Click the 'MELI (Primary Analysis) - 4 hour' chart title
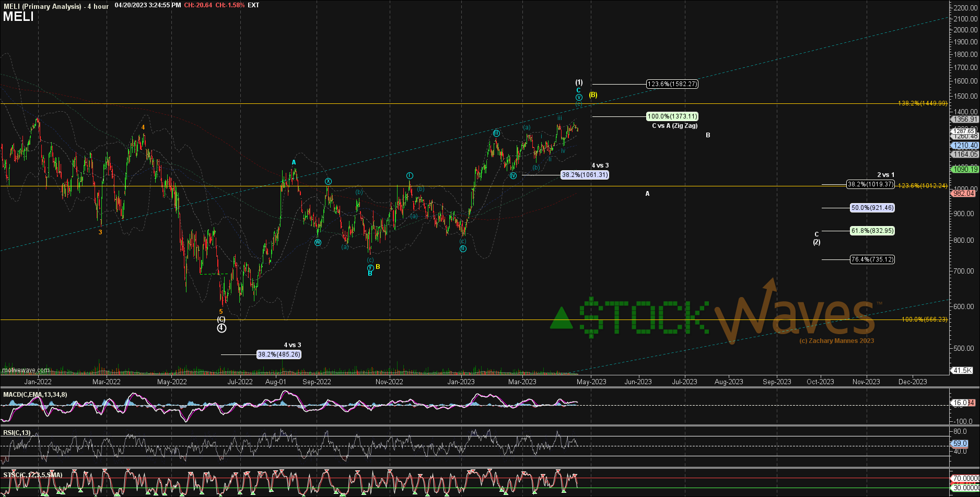This screenshot has height=497, width=980. coord(56,6)
